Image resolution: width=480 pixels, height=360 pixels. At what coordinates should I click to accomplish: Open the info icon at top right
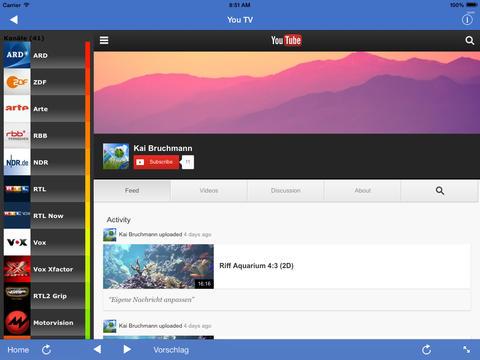pos(467,20)
